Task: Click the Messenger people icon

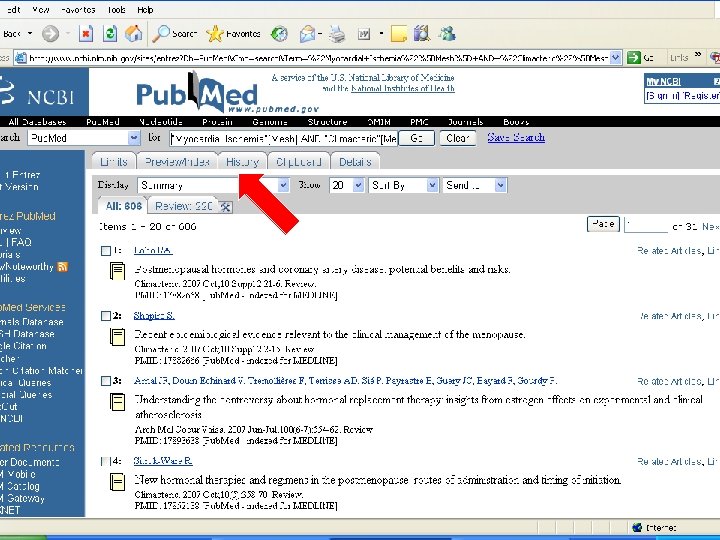Action: tap(447, 34)
